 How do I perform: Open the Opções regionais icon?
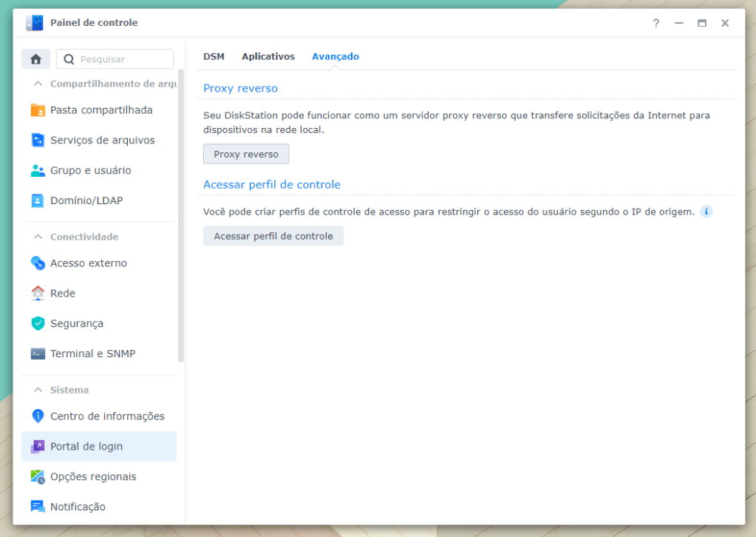click(38, 477)
